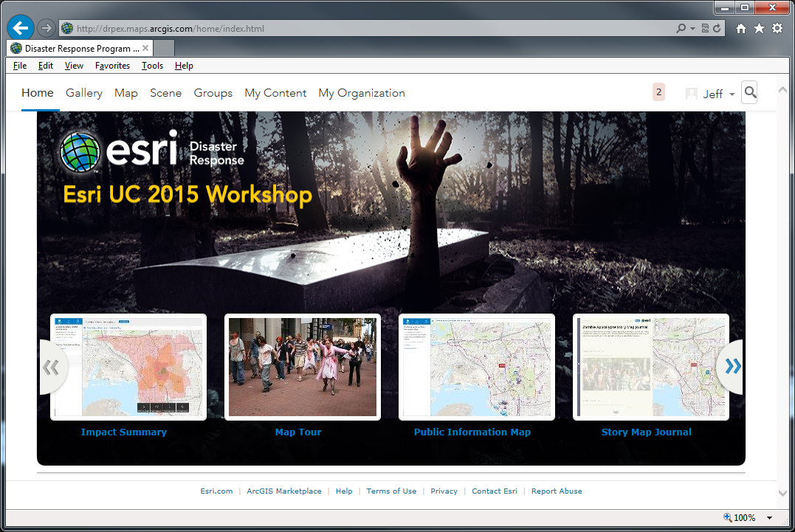Viewport: 795px width, 532px height.
Task: Click the Story Map Journal title link
Action: (647, 432)
